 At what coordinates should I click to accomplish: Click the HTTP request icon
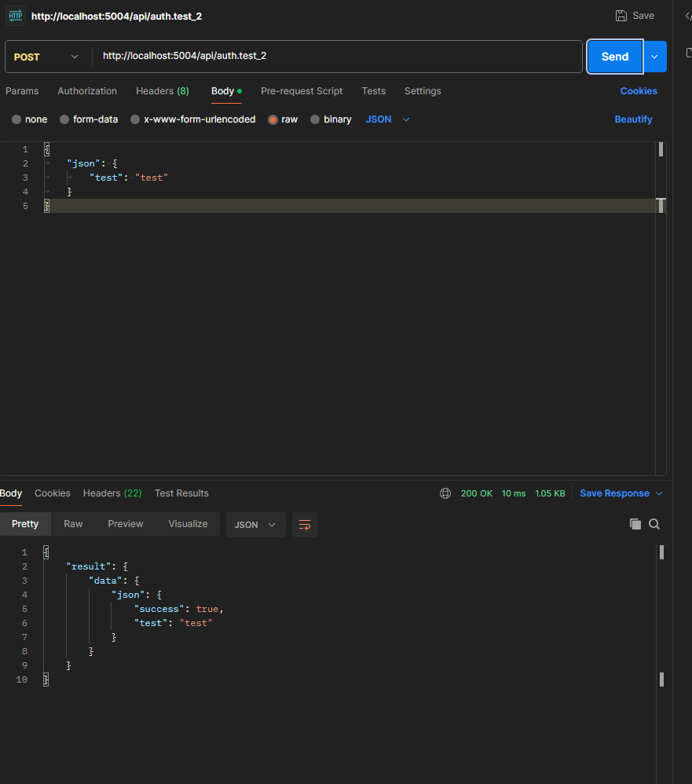[x=16, y=16]
